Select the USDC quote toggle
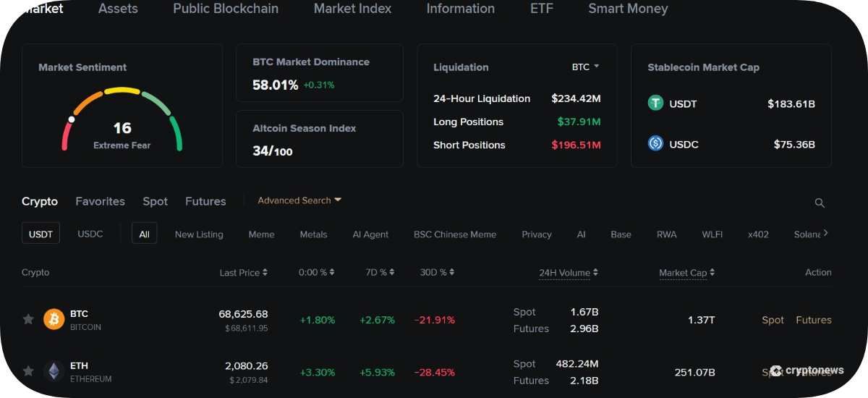Viewport: 868px width, 398px height. pos(90,234)
